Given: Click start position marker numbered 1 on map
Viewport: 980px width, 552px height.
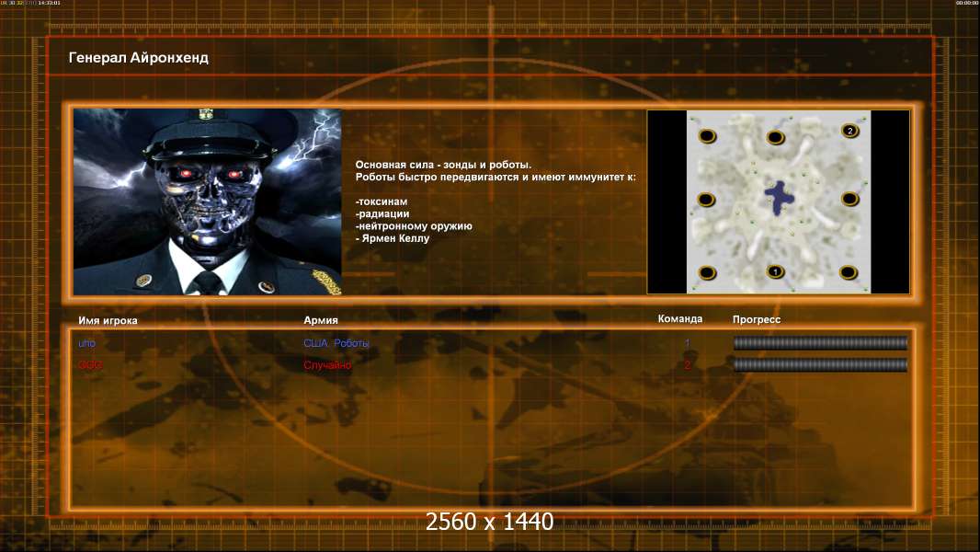Looking at the screenshot, I should (775, 271).
